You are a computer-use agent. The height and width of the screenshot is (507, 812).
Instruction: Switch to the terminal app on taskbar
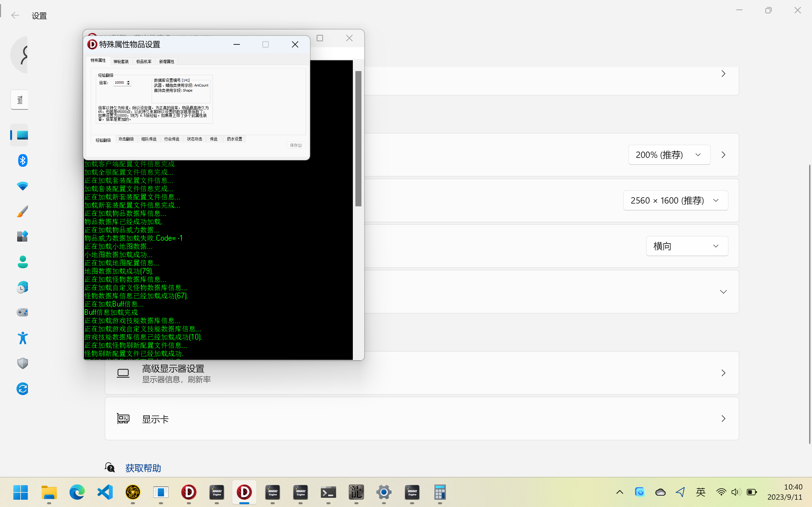coord(328,492)
